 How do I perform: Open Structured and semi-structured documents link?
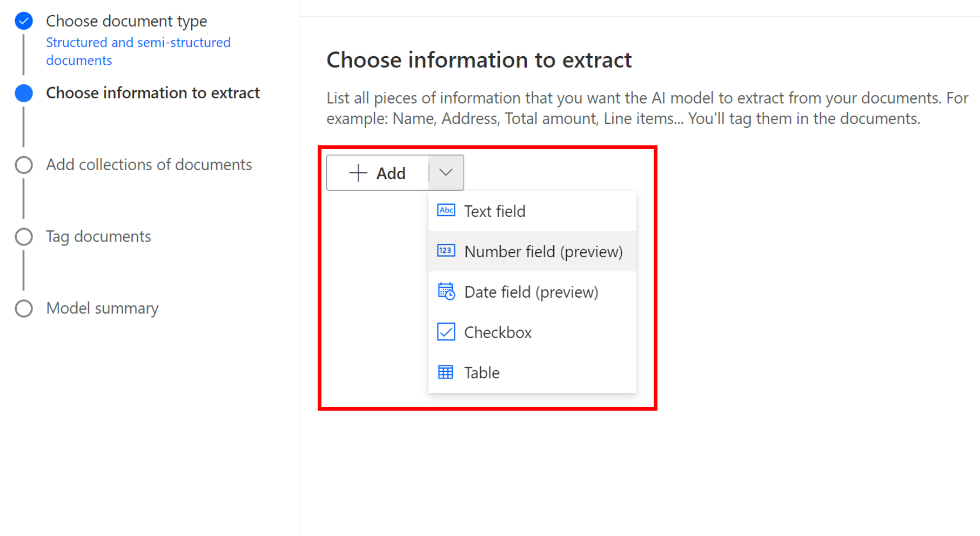138,51
